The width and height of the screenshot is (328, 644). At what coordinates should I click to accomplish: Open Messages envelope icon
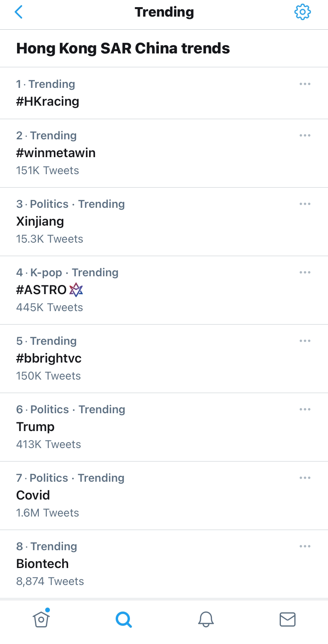point(288,619)
